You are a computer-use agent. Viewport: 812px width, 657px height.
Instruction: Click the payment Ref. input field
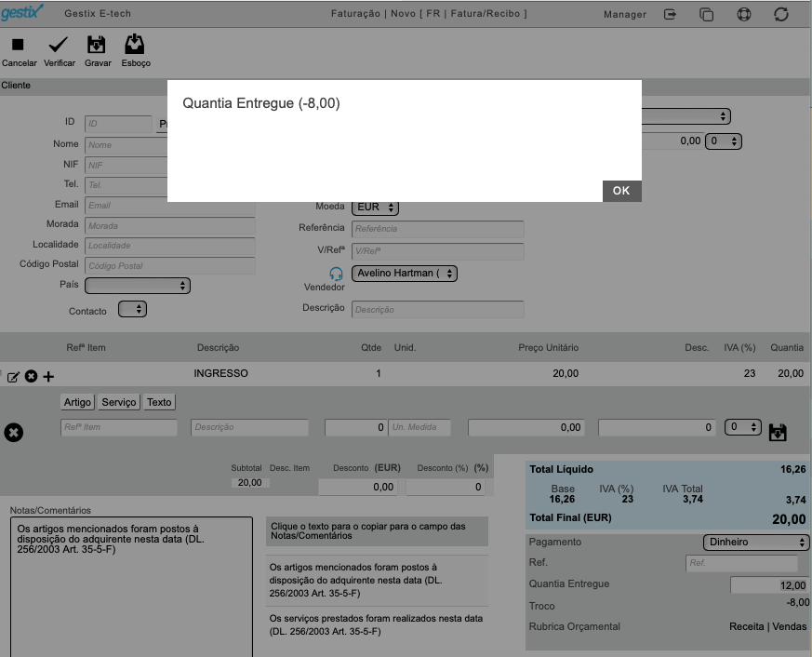point(741,563)
